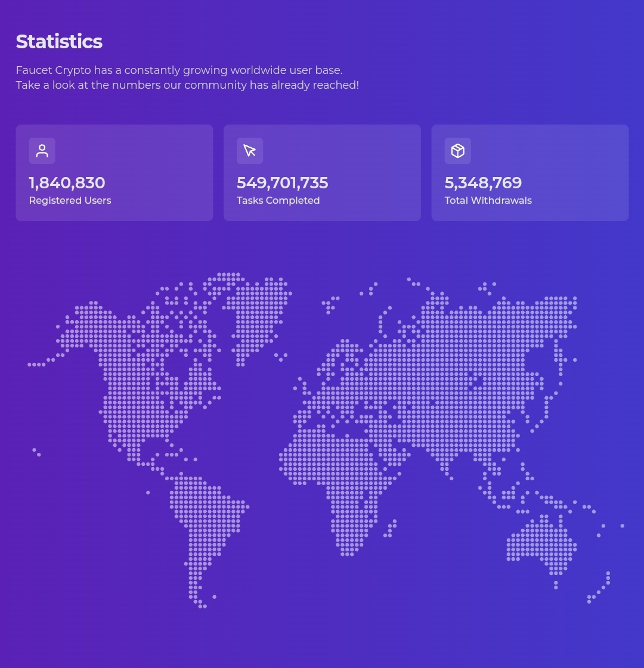644x668 pixels.
Task: Click the 'Take a look at the numbers' line
Action: click(x=187, y=85)
